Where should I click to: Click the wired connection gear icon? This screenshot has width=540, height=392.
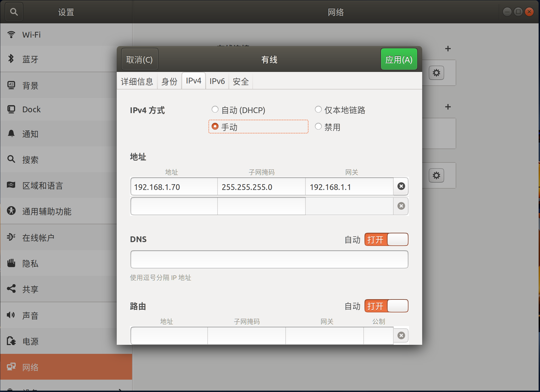[436, 72]
